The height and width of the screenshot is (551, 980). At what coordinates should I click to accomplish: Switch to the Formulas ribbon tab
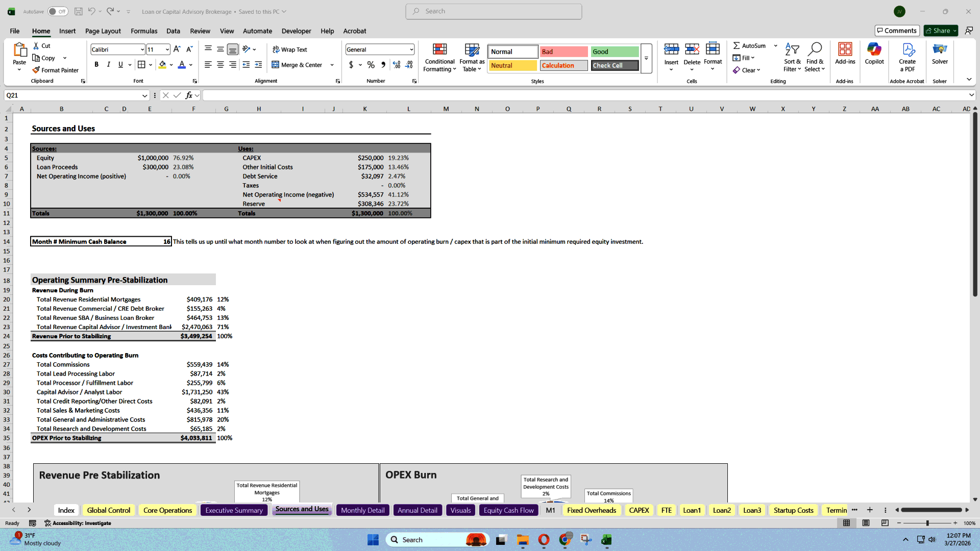tap(143, 31)
